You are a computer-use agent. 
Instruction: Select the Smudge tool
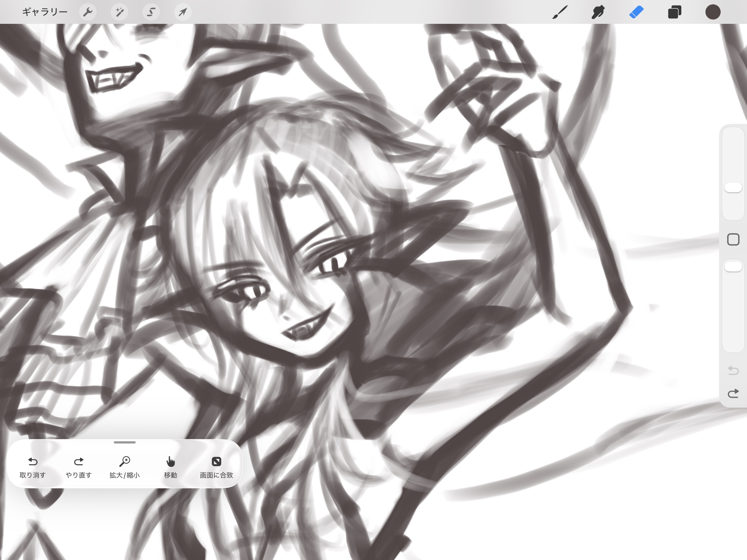point(598,12)
